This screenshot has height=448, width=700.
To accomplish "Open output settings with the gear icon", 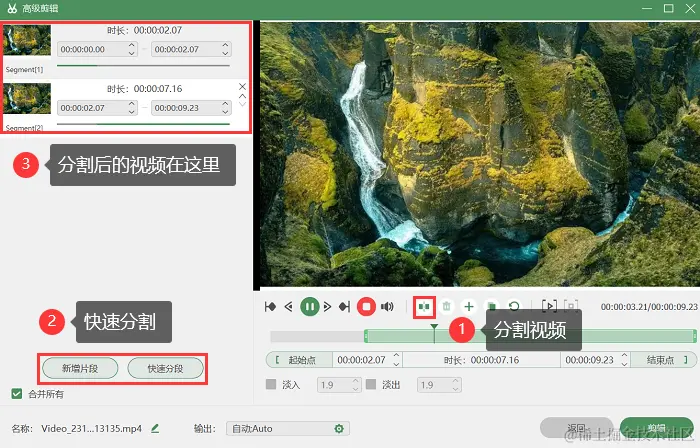I will pyautogui.click(x=339, y=429).
